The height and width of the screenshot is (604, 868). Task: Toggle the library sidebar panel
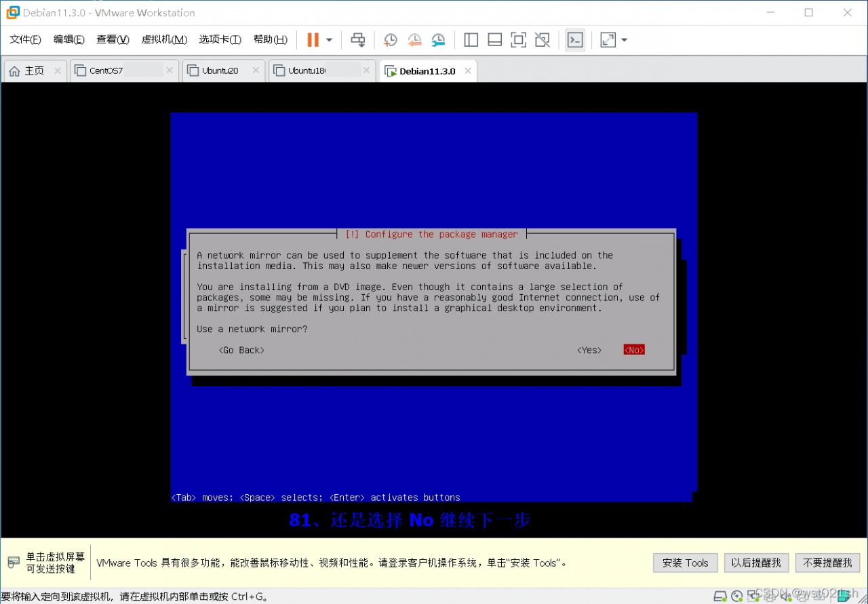(471, 40)
